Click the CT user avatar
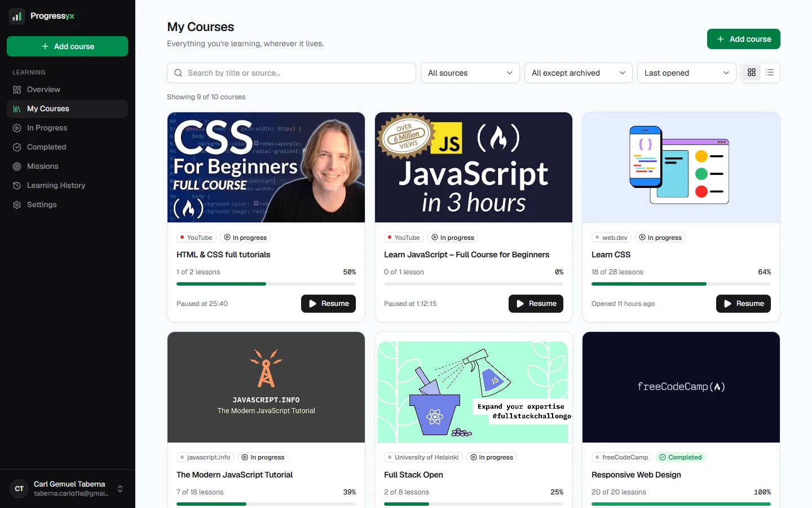 (x=19, y=489)
